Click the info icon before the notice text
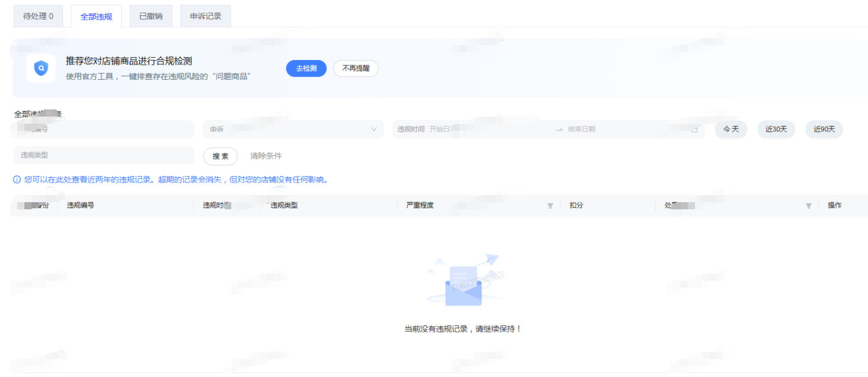 (x=17, y=180)
